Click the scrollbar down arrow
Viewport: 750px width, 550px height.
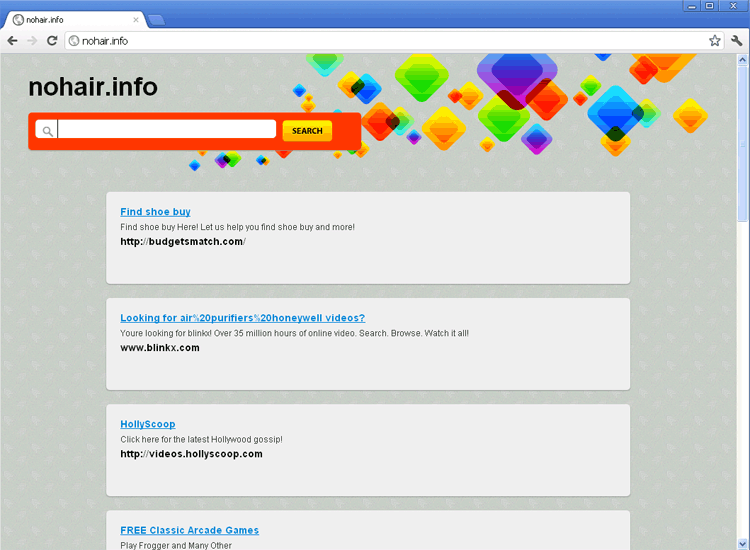coord(743,543)
